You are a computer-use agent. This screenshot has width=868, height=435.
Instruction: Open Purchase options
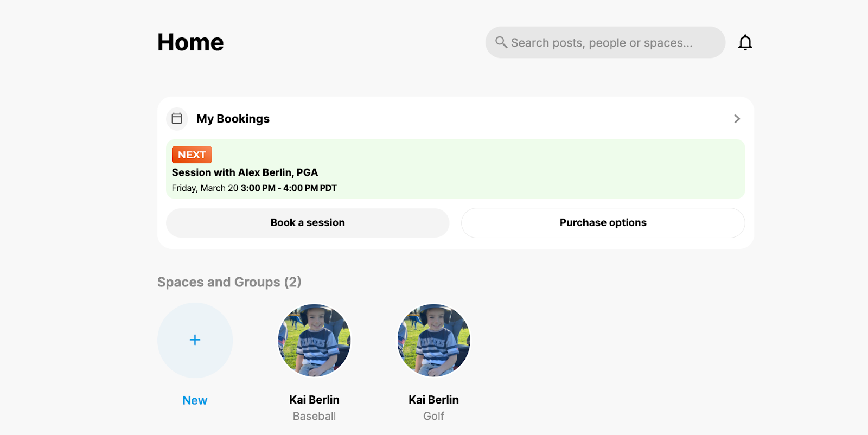603,223
